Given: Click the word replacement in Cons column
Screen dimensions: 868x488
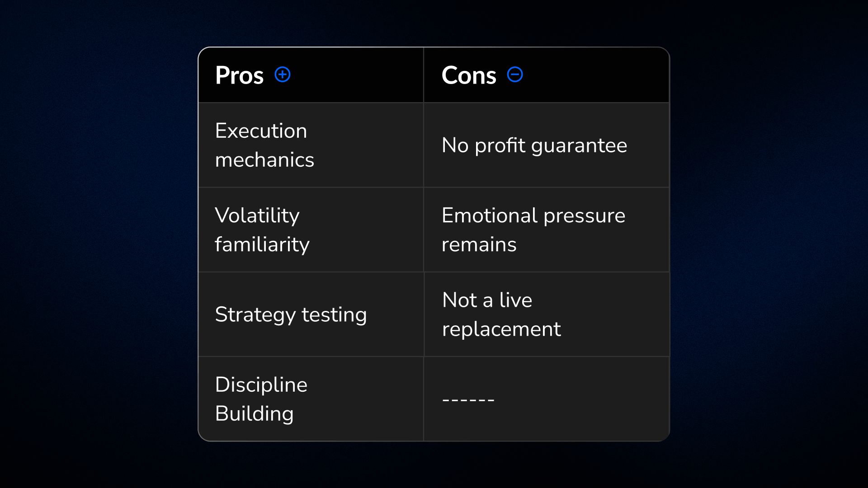Looking at the screenshot, I should click(501, 329).
